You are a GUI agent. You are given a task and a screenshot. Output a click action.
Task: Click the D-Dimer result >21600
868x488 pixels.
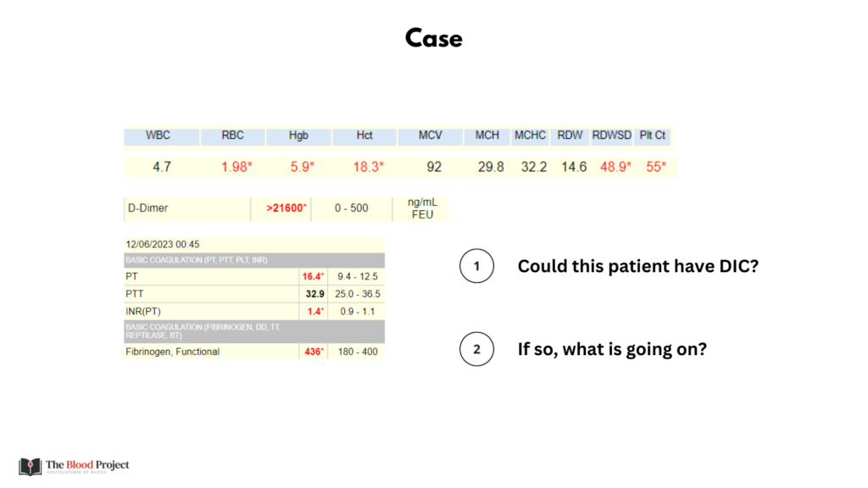286,208
